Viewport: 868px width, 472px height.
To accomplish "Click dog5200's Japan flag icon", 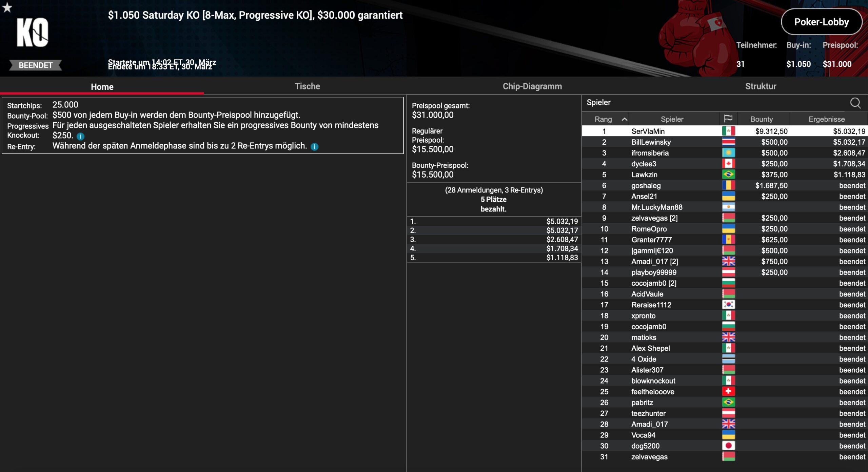I will (728, 446).
